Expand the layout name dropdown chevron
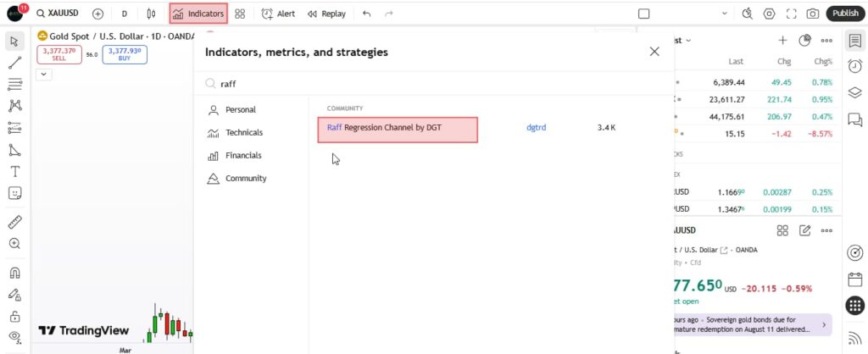The width and height of the screenshot is (868, 354). coord(725,14)
